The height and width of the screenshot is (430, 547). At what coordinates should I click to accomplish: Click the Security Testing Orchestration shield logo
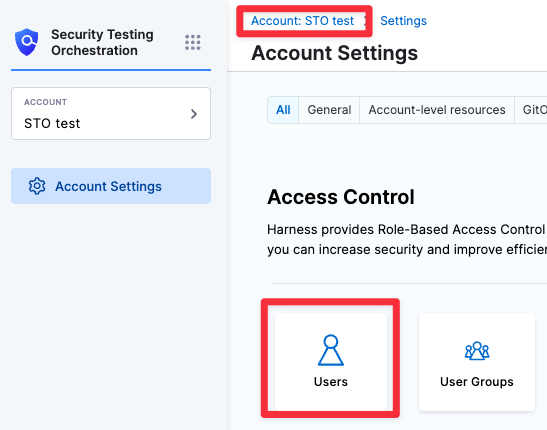pos(27,42)
